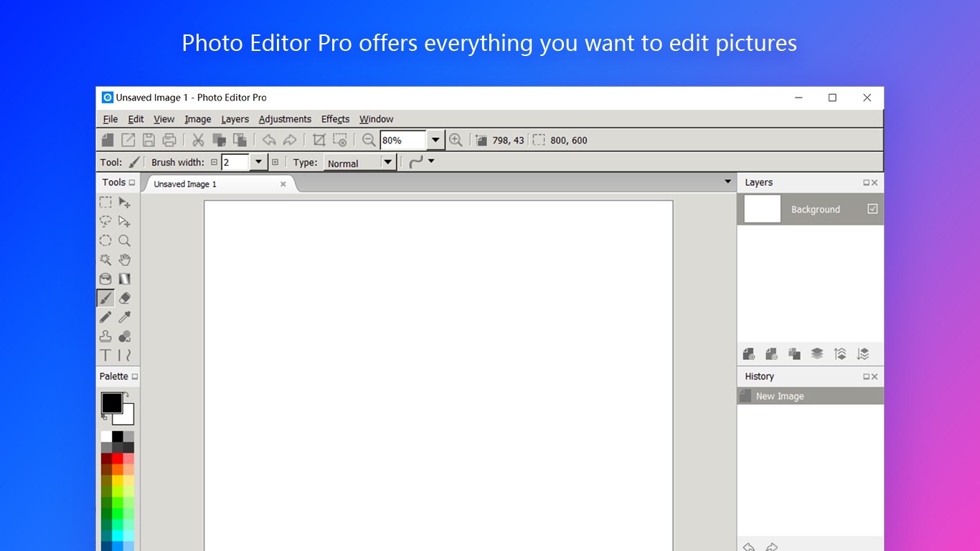The image size is (980, 551).
Task: Select the Paintbrush tool
Action: (105, 298)
